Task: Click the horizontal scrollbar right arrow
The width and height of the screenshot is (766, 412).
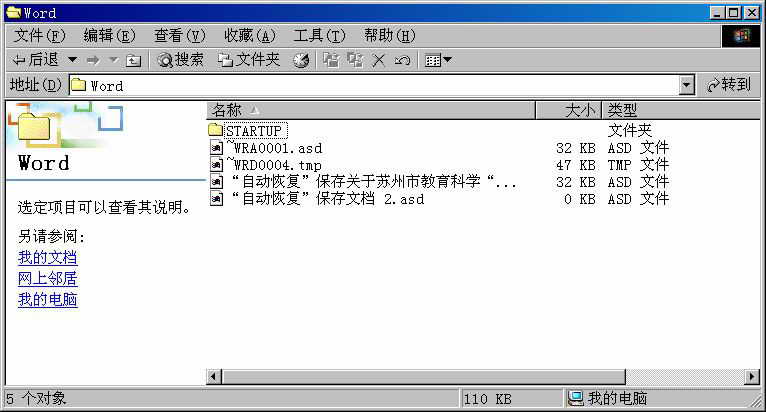Action: 752,376
